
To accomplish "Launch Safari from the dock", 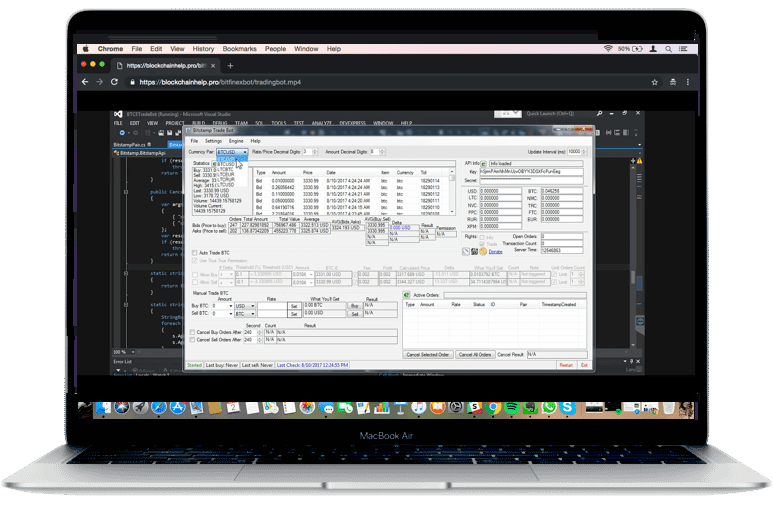I will pyautogui.click(x=159, y=408).
